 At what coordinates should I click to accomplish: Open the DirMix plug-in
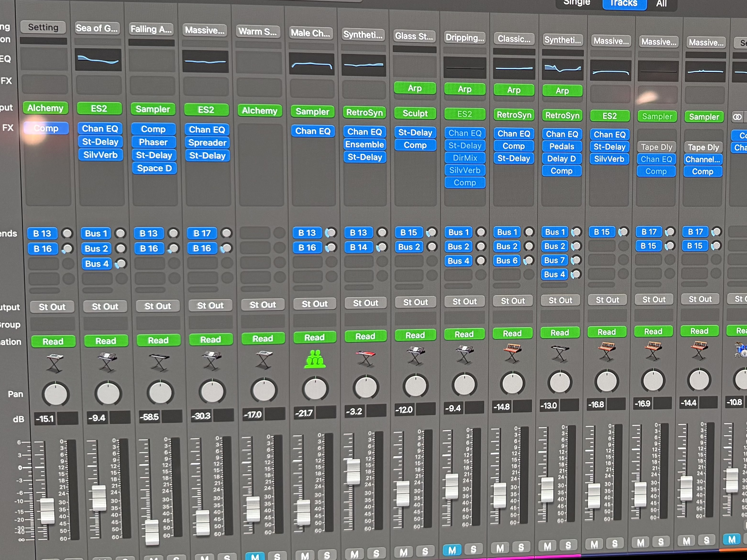coord(465,158)
